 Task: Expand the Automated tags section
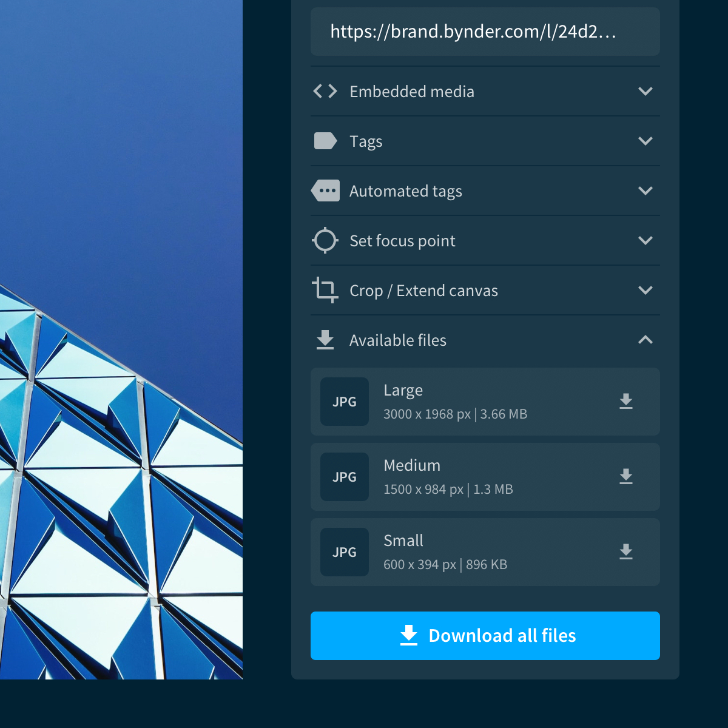pyautogui.click(x=646, y=190)
